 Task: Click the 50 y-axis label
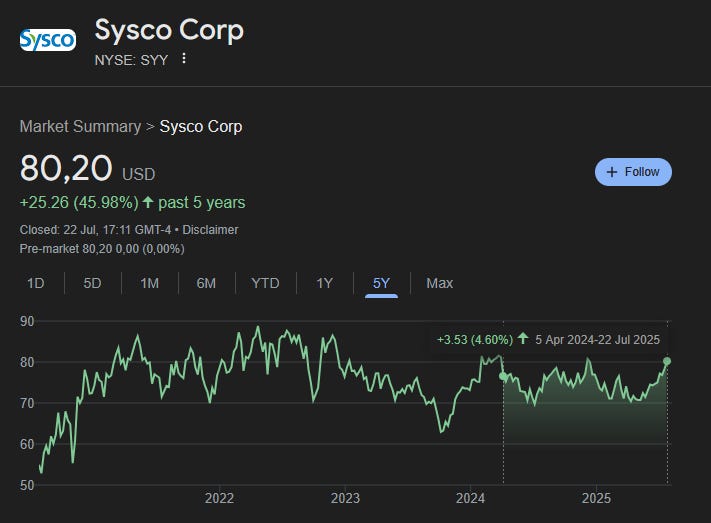(27, 485)
